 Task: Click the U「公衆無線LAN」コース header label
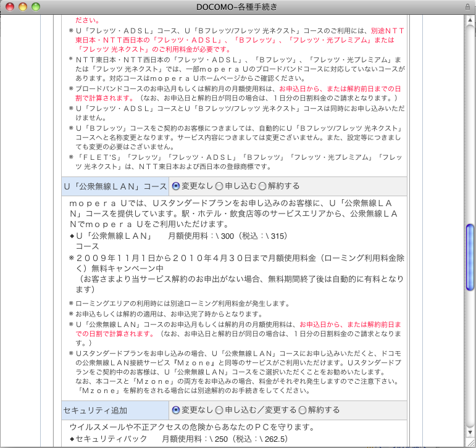[115, 186]
